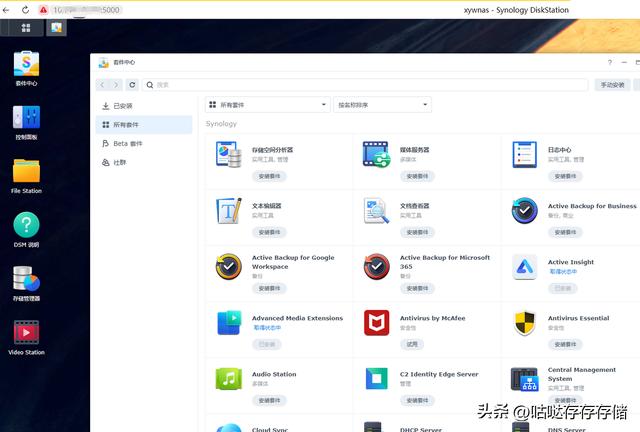Click the browser address bar

tap(86, 10)
